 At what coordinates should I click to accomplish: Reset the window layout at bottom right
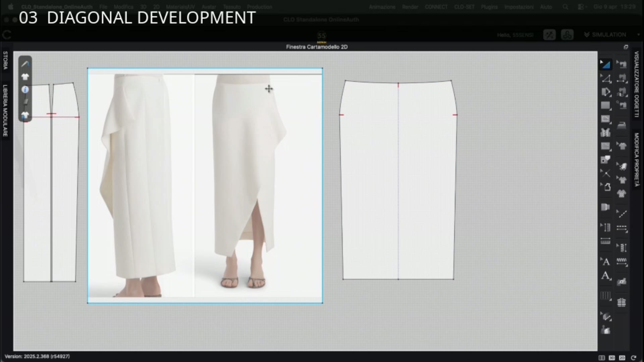[x=633, y=358]
